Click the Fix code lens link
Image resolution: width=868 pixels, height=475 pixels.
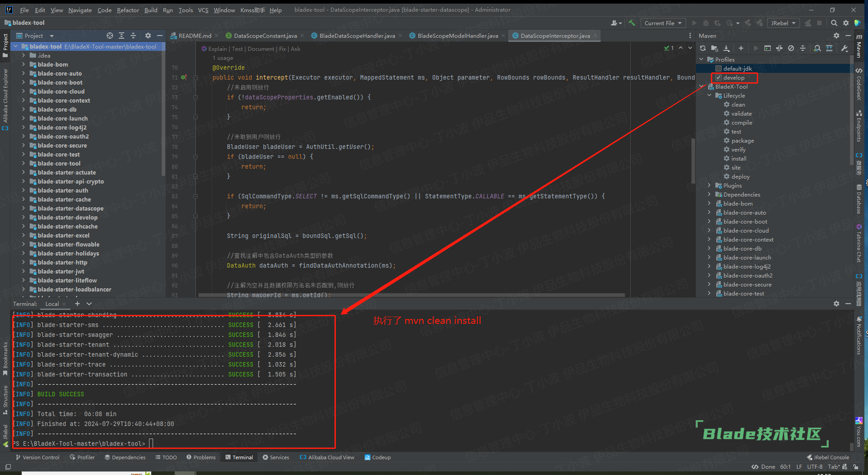[x=282, y=49]
